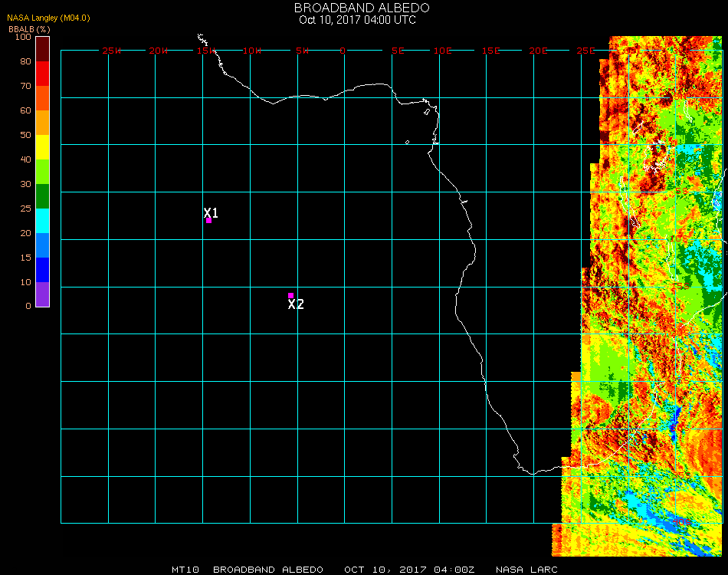Click the 40S latitude label
The height and width of the screenshot is (575, 728).
pos(682,522)
